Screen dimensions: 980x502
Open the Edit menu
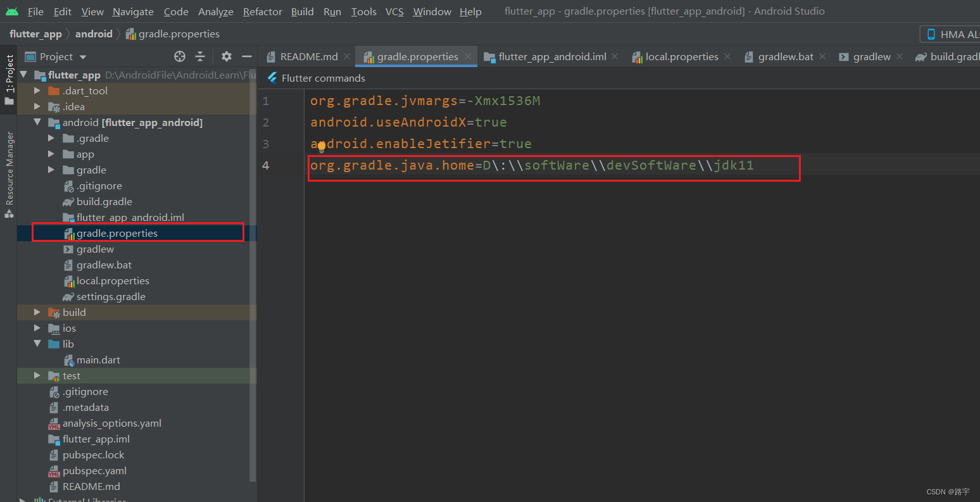coord(63,11)
